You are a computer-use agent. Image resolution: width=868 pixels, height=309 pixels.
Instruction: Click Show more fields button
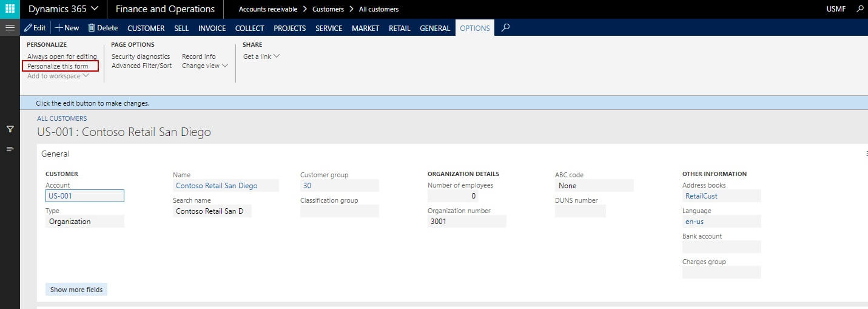click(76, 290)
